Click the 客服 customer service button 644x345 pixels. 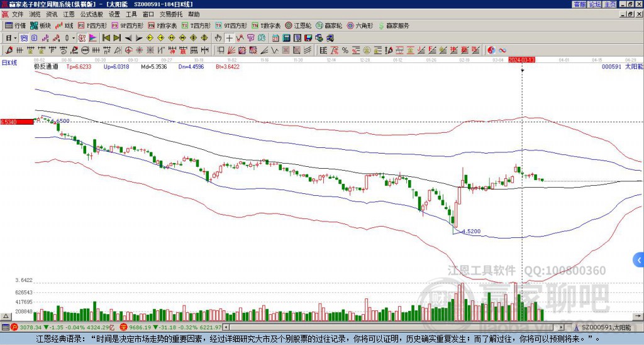tap(579, 4)
